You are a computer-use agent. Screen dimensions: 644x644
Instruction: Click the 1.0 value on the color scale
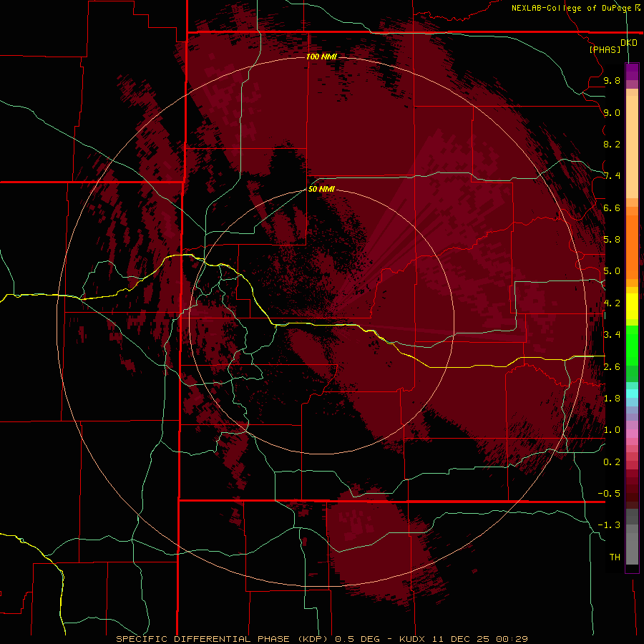pos(612,430)
